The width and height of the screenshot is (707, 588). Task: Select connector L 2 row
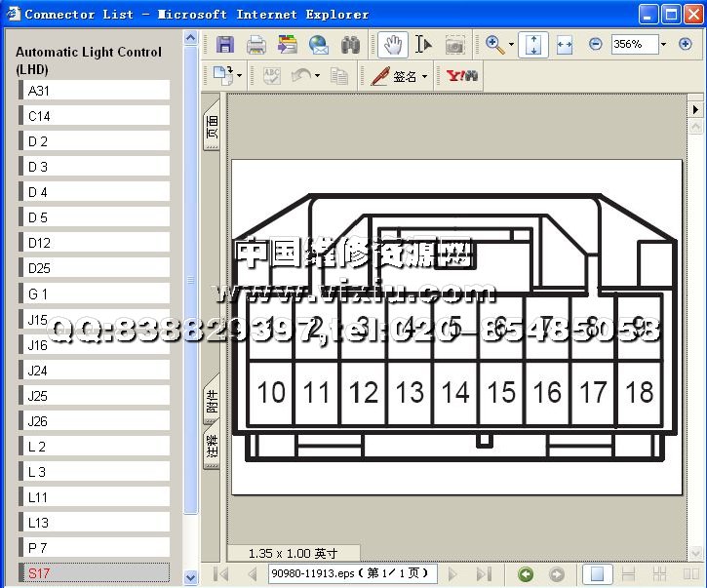tap(95, 446)
